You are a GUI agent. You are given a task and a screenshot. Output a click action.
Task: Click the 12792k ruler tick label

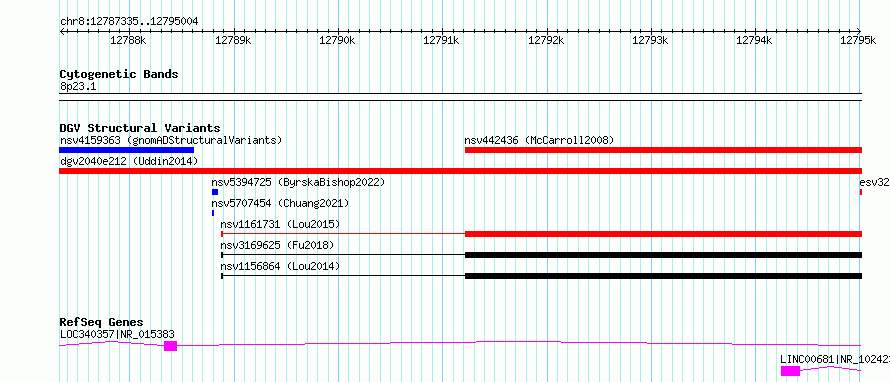click(547, 40)
